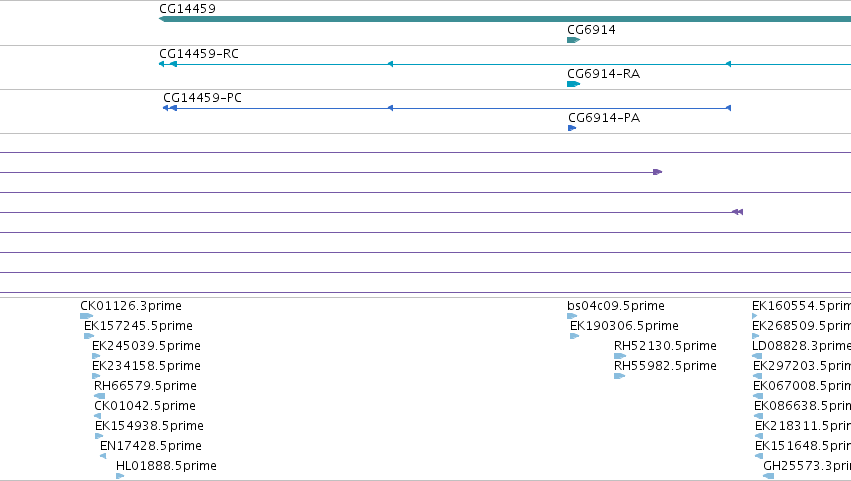Select the CK01042.5prime EST arrow
The width and height of the screenshot is (851, 481).
(98, 416)
